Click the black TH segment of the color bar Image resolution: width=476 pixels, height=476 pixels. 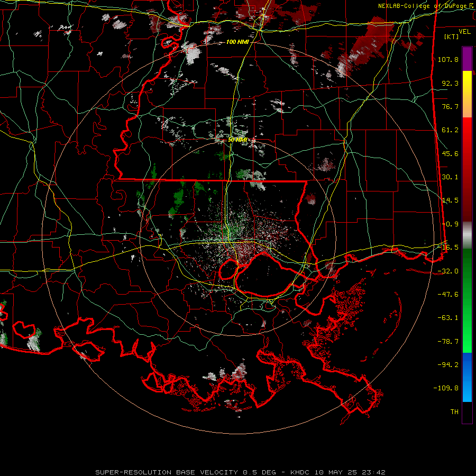point(467,412)
